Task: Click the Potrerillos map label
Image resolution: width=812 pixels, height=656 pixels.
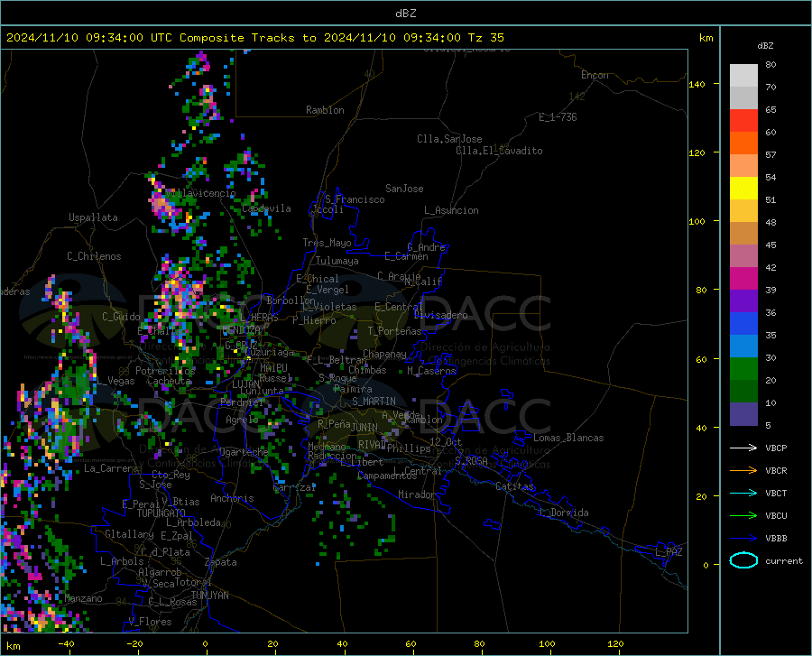Action: (x=165, y=371)
